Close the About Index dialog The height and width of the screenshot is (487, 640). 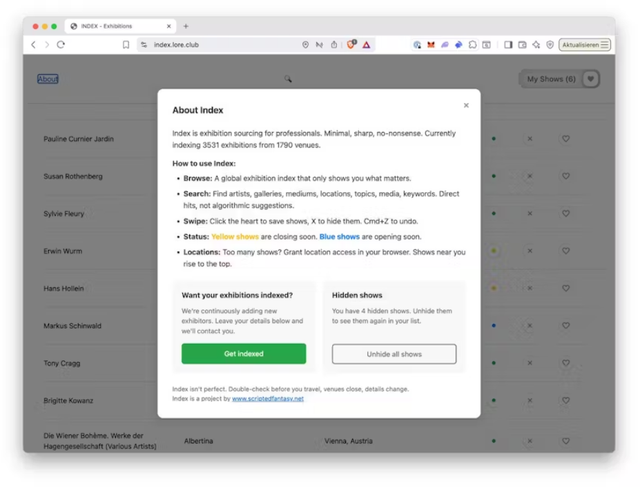click(466, 105)
